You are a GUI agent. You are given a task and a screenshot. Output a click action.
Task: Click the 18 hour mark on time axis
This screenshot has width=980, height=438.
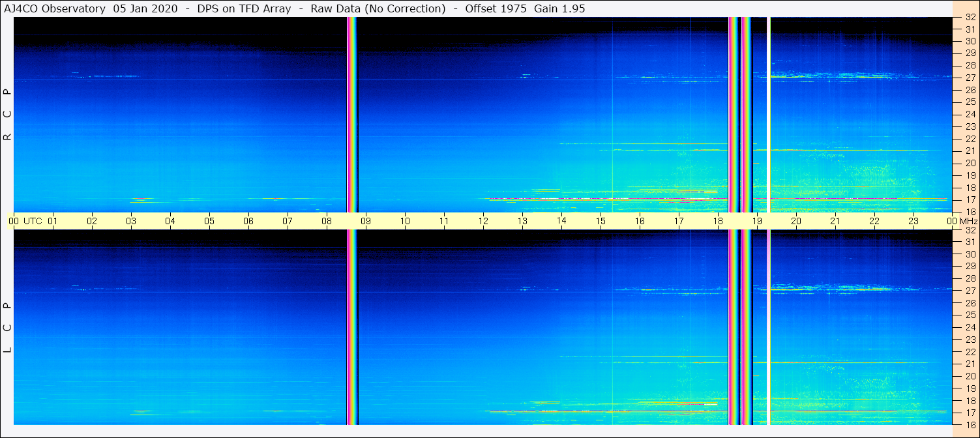pos(718,221)
